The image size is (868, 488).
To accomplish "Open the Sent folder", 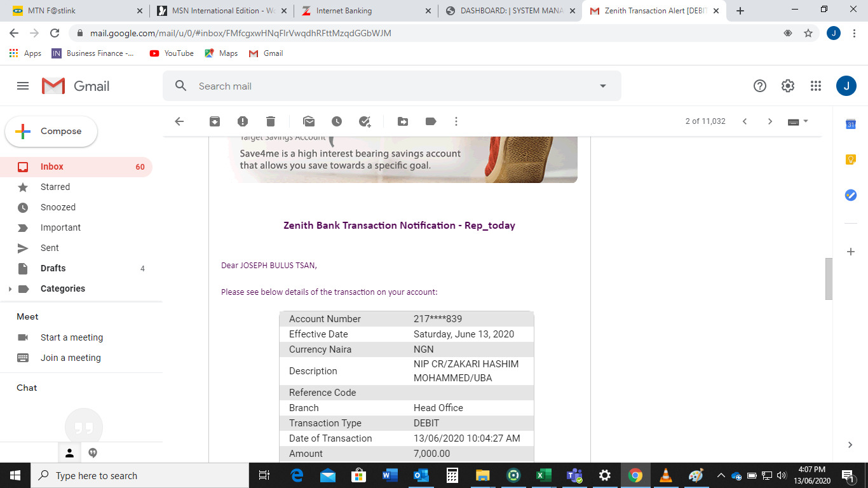I will pos(76,248).
